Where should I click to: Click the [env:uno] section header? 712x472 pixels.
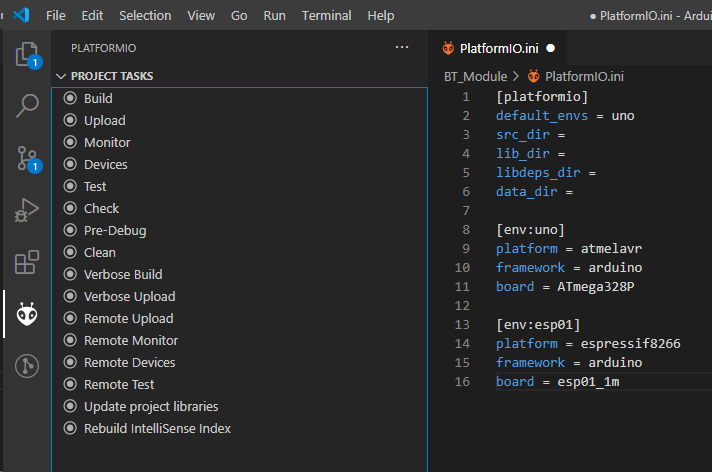pos(530,230)
